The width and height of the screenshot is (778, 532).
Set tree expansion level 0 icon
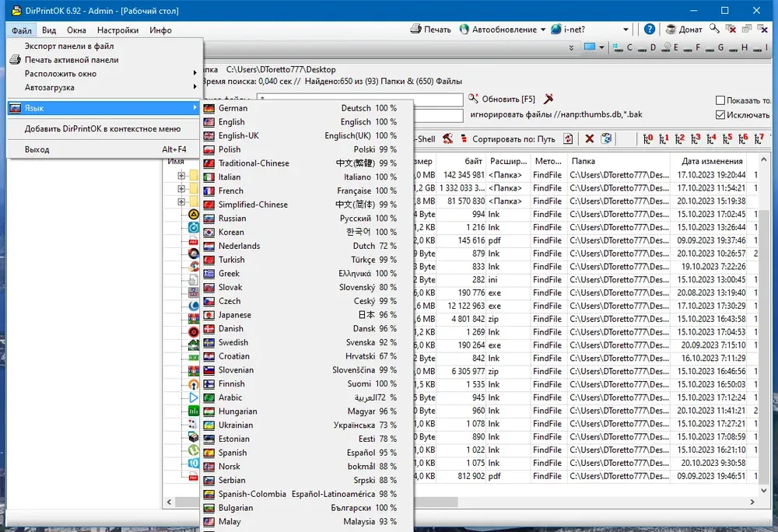point(648,138)
